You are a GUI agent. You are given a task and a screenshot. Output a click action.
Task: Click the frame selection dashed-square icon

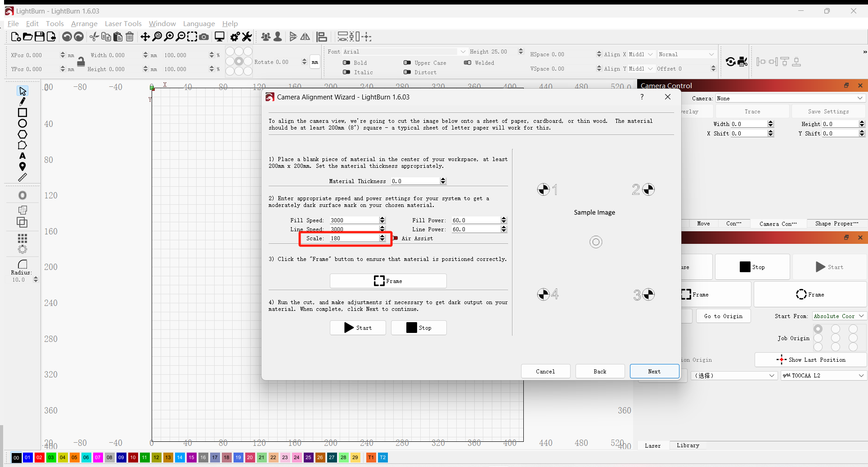192,37
